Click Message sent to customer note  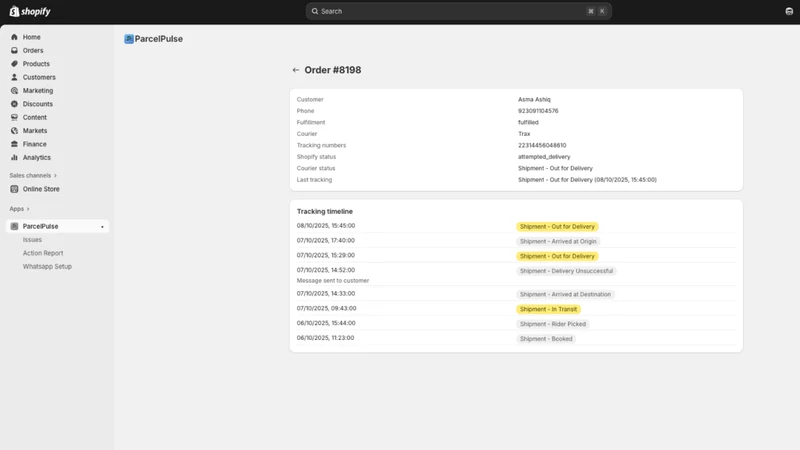click(x=333, y=281)
